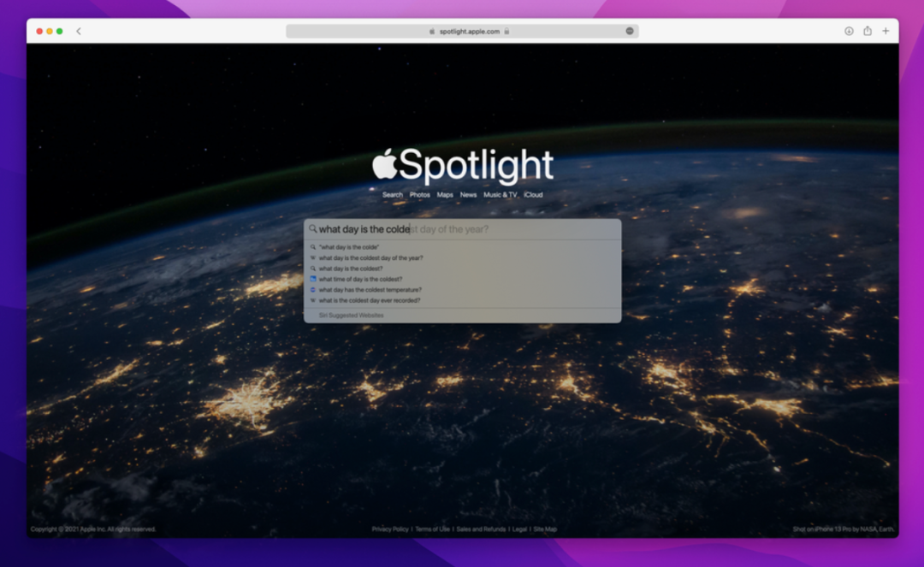Click the Safari back arrow button
The height and width of the screenshot is (567, 924).
point(79,31)
